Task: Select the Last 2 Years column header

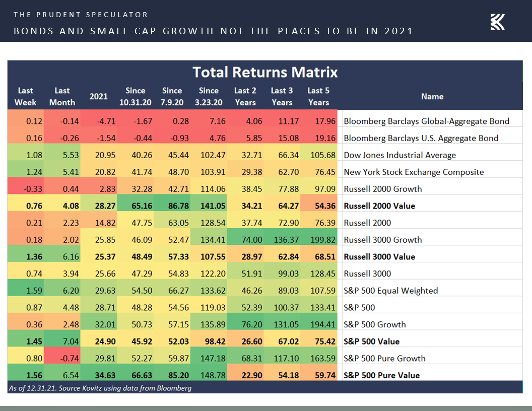Action: point(245,96)
